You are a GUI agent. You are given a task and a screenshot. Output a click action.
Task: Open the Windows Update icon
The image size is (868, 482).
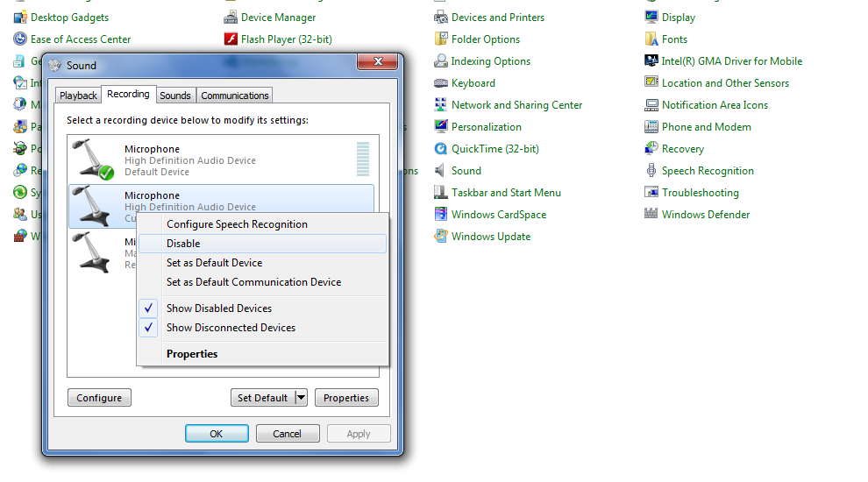click(441, 237)
